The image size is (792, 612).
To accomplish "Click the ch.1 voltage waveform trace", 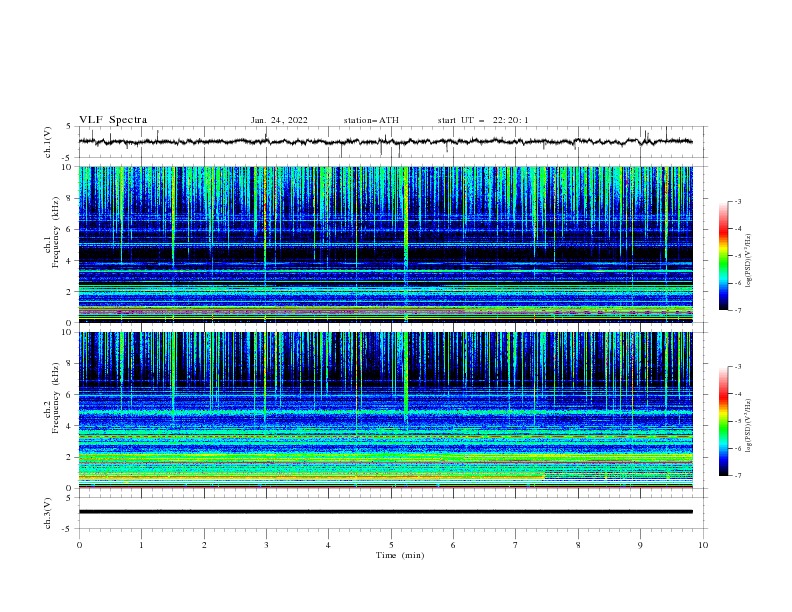I will click(x=386, y=141).
